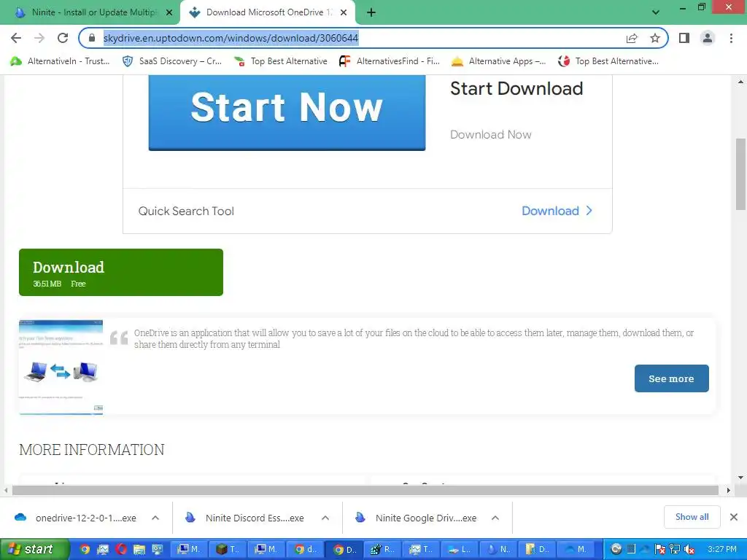Open the Ninite Discord Ess exe download
This screenshot has width=747, height=560.
point(247,518)
